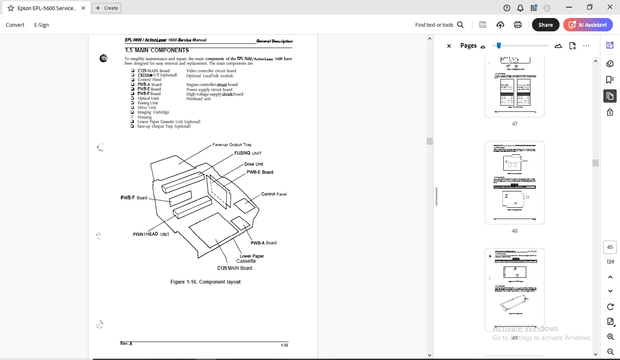
Task: Open the AI summary sidebar icon
Action: click(x=610, y=45)
